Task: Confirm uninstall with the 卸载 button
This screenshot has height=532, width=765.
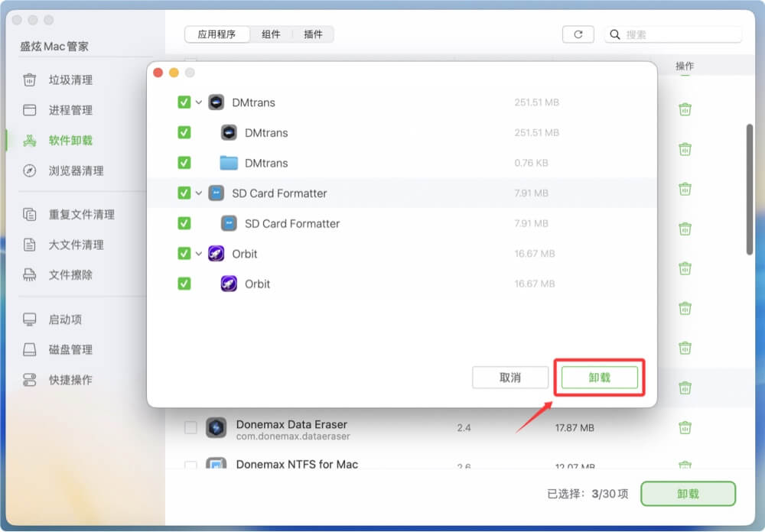Action: 600,377
